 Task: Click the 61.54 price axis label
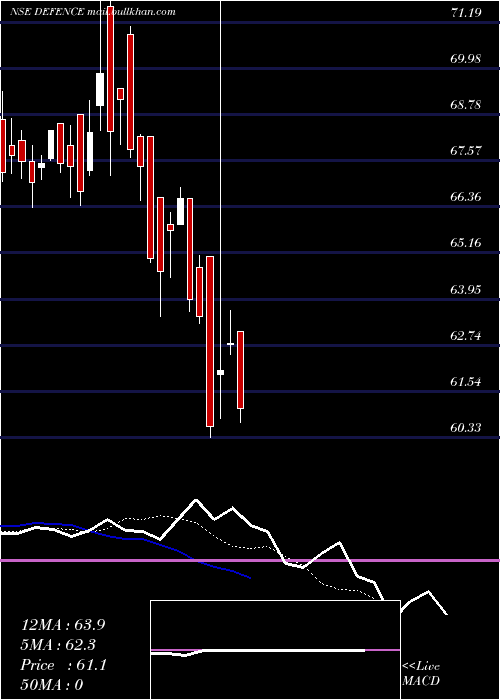pos(466,382)
